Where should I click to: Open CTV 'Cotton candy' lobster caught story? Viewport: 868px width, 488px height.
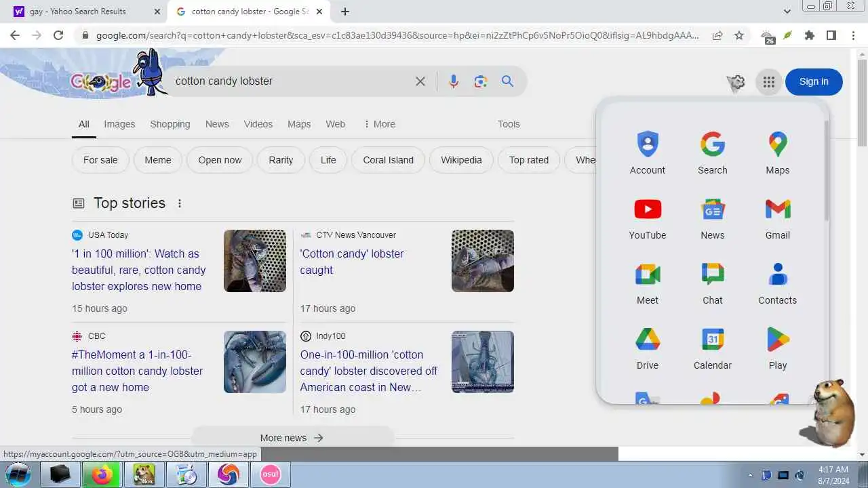(352, 262)
